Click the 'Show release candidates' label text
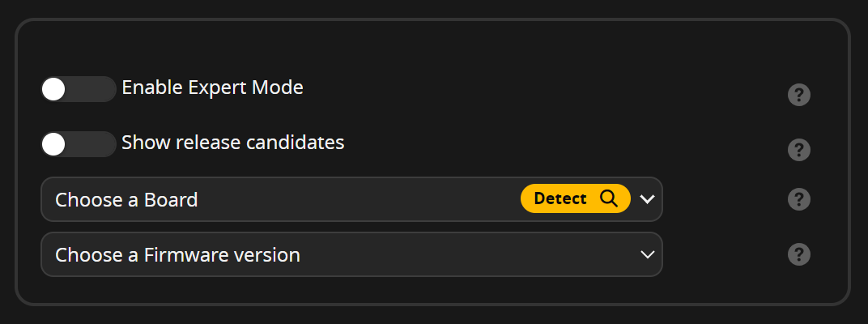Viewport: 868px width, 324px height. (233, 143)
